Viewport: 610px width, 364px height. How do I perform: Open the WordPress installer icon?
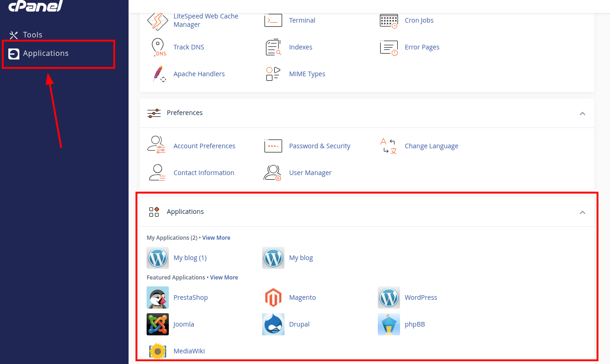[389, 297]
